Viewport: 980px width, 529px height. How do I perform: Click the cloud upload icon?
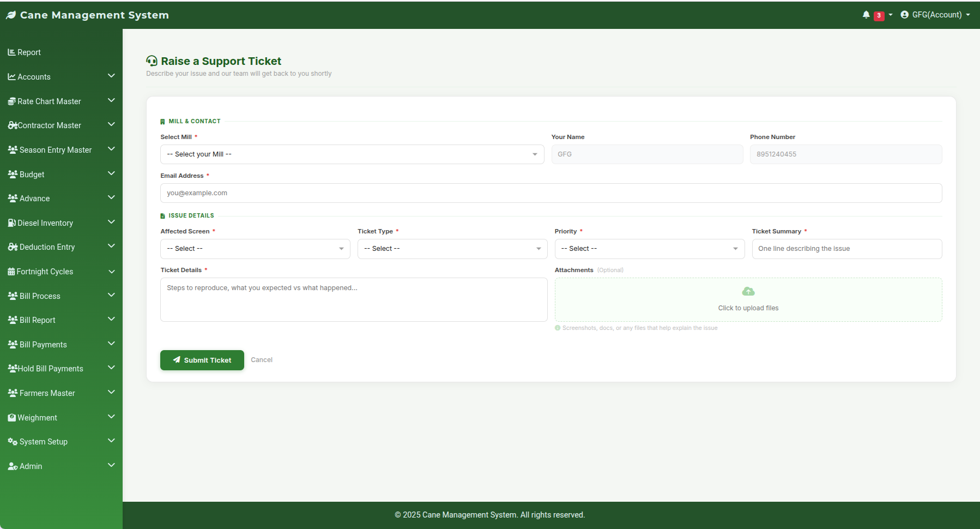coord(748,291)
